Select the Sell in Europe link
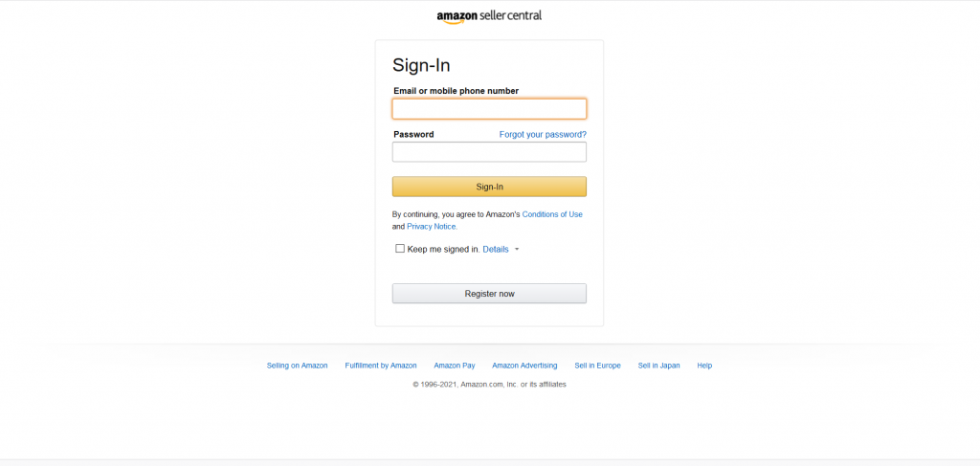Screen dimensions: 980x466 pyautogui.click(x=597, y=366)
